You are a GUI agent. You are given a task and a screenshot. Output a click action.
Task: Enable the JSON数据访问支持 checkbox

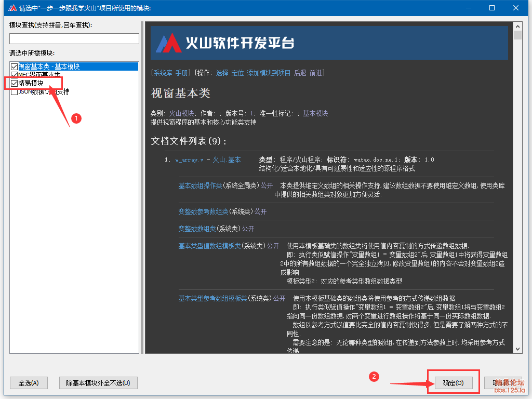pyautogui.click(x=14, y=91)
